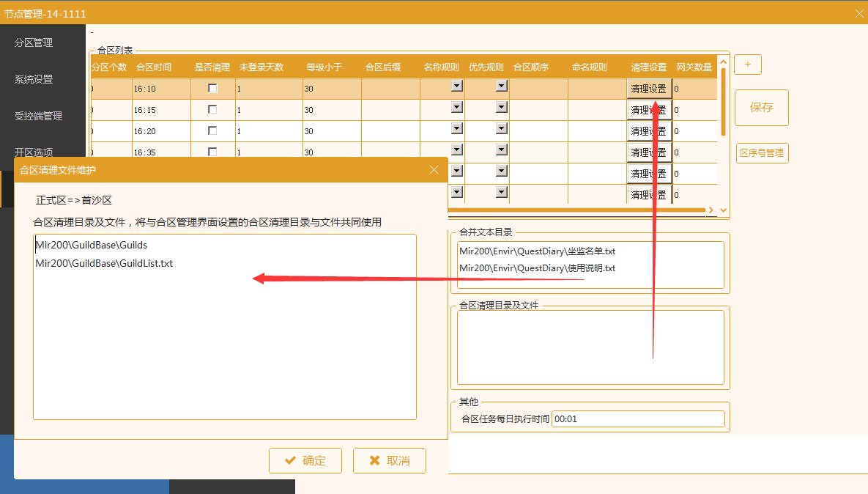
Task: Open the 优先规则 dropdown in the first row
Action: (501, 86)
